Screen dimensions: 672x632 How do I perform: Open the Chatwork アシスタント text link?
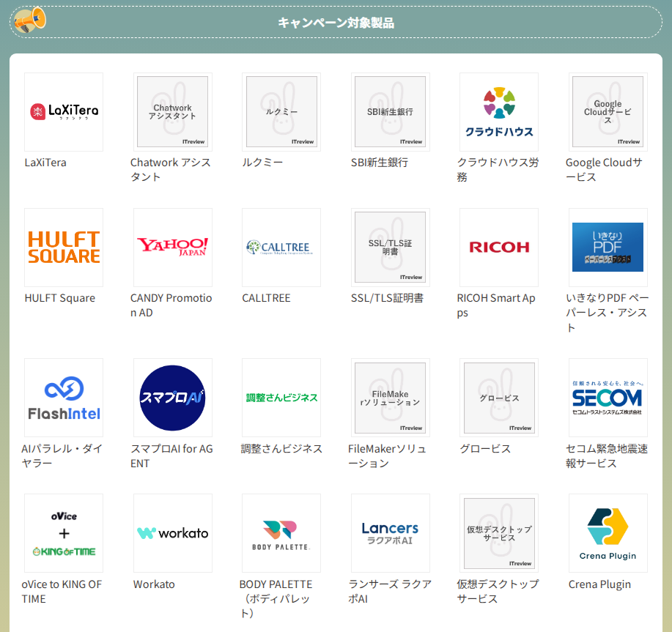pyautogui.click(x=170, y=169)
